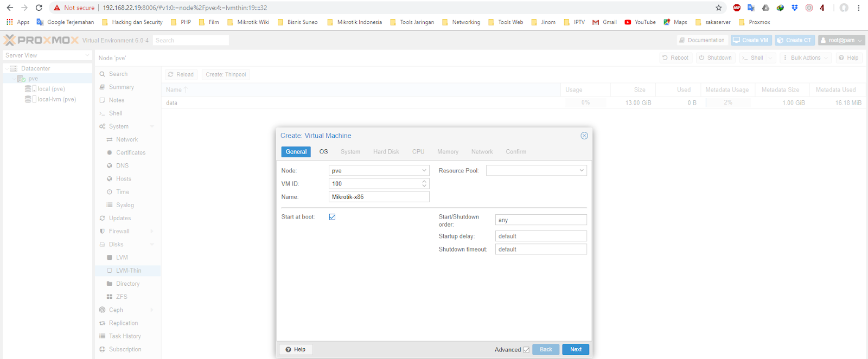Open the Chrome three-dot menu
Viewport: 868px width, 359px height.
tap(859, 8)
